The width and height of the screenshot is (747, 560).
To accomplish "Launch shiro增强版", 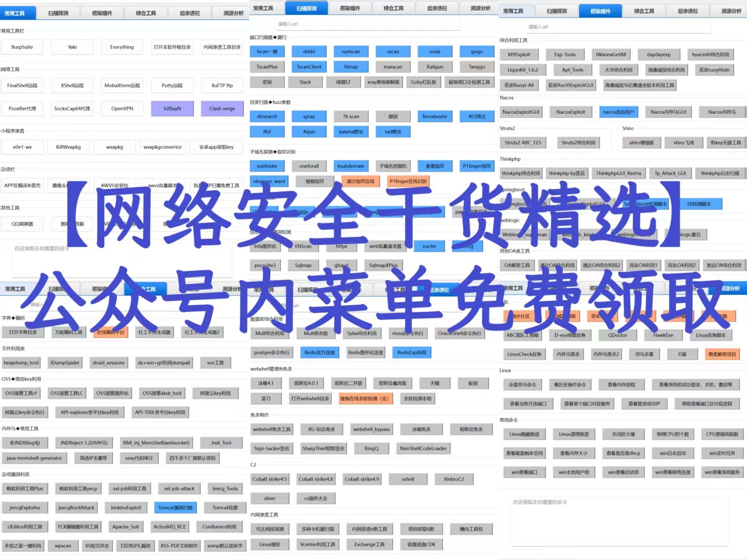I will click(x=641, y=143).
